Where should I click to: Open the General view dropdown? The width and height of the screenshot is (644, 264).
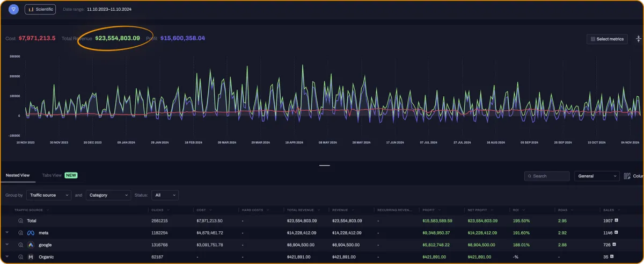click(597, 176)
